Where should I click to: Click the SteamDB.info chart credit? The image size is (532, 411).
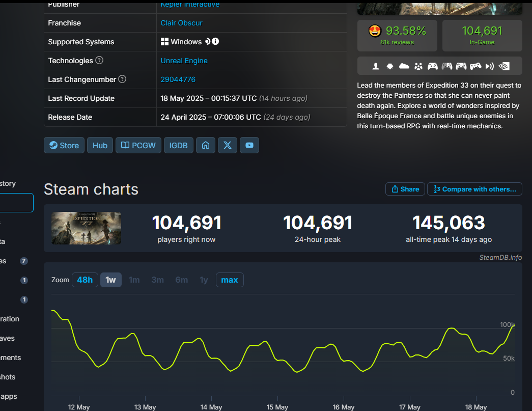coord(500,258)
